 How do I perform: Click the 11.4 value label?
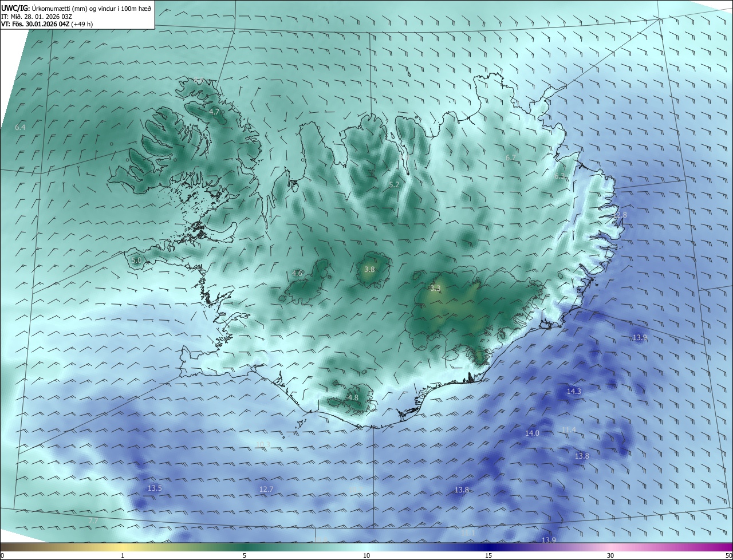click(x=569, y=430)
